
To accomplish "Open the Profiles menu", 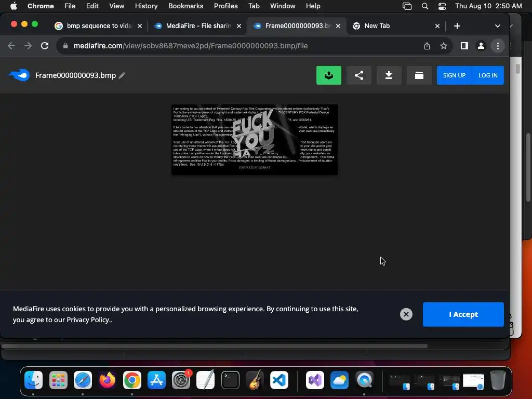I will (225, 6).
